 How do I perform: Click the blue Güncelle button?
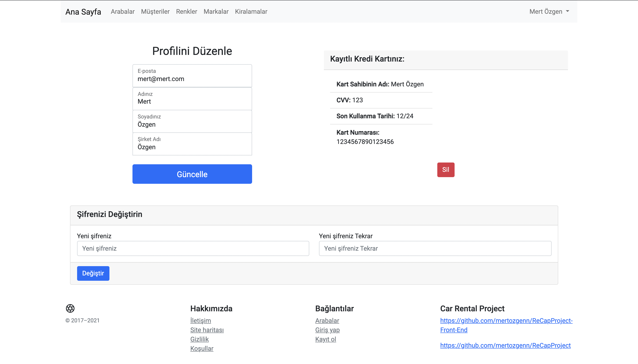click(x=192, y=174)
